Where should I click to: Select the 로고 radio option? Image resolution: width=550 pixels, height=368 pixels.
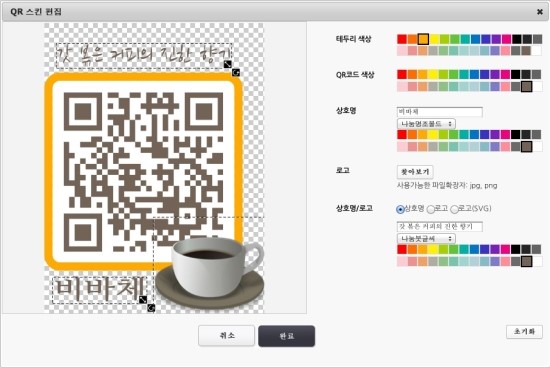coord(431,209)
